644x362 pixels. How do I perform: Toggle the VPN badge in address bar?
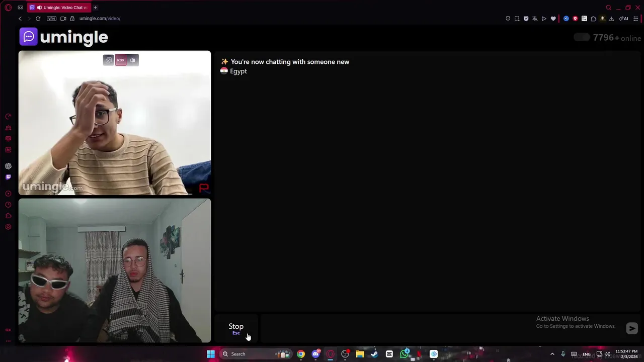tap(51, 19)
